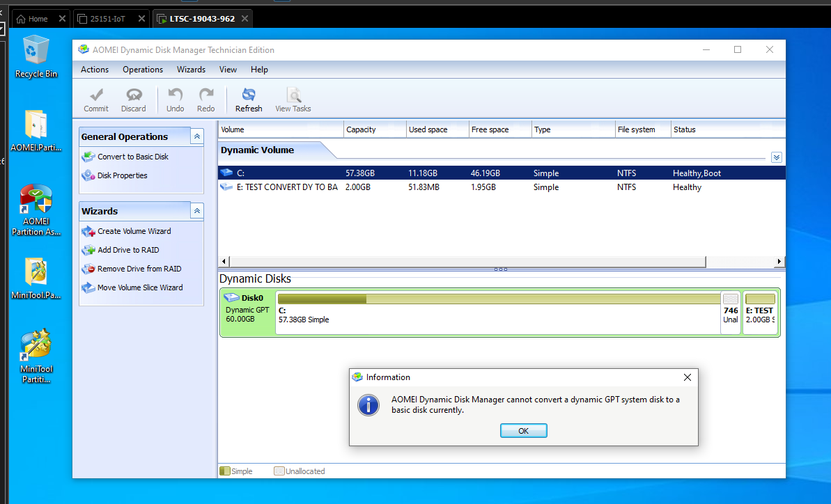Screen dimensions: 831x504
Task: Select the AOMEI.Parti... folder desktop icon
Action: (36, 131)
